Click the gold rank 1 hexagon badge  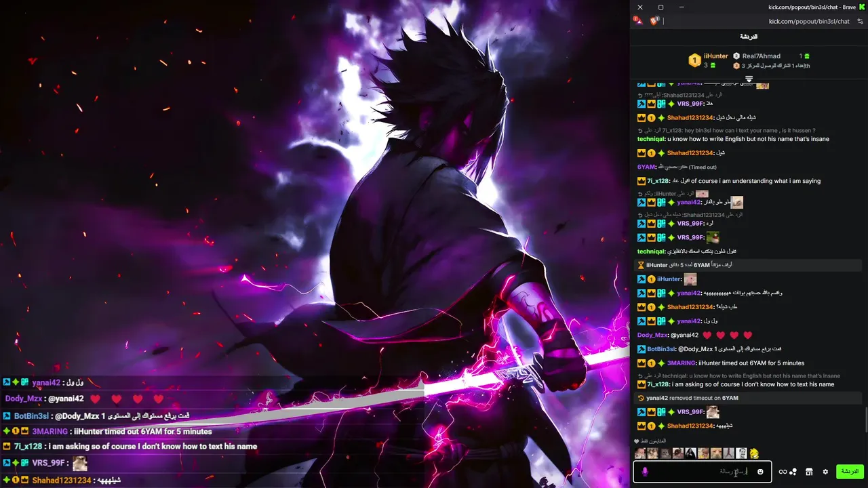(694, 60)
